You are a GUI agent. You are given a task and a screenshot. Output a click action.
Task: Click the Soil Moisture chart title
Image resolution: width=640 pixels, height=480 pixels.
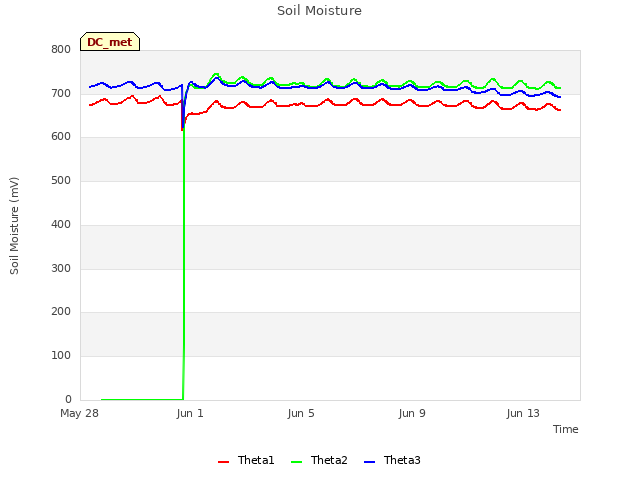click(x=319, y=11)
